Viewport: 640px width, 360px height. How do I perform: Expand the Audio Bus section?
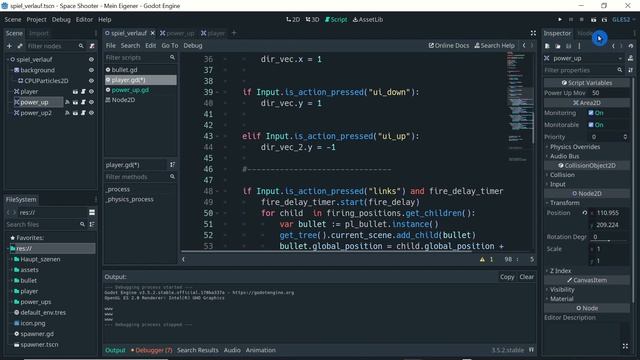coord(564,156)
